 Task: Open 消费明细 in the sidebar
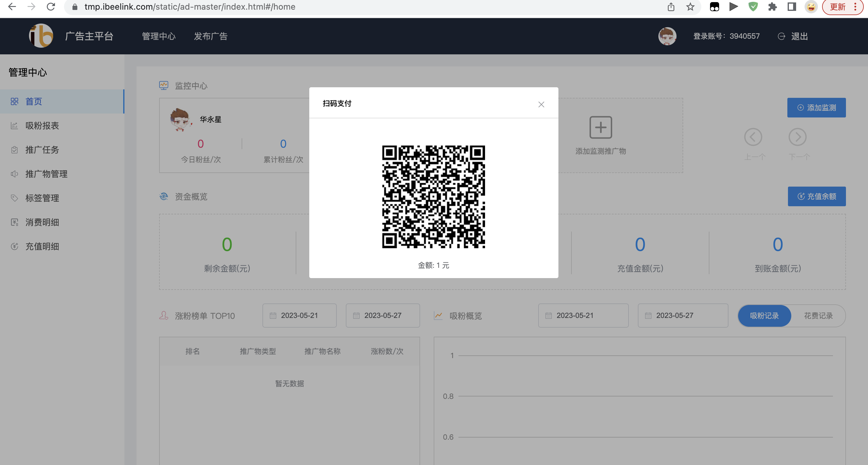(62, 223)
